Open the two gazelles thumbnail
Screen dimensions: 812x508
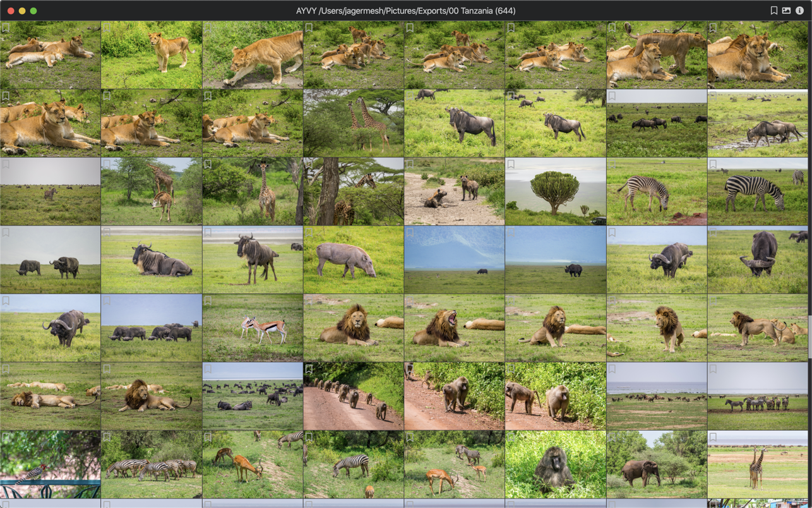[x=253, y=329]
